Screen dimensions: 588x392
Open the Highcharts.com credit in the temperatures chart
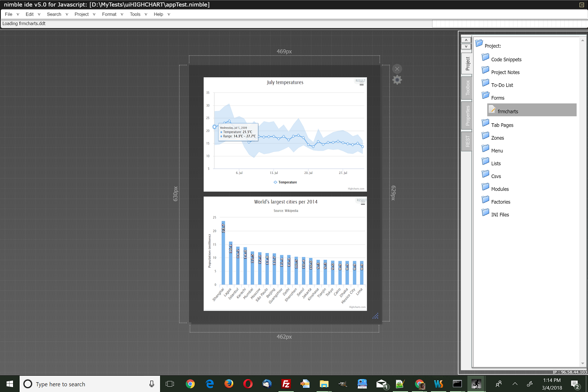pyautogui.click(x=356, y=189)
